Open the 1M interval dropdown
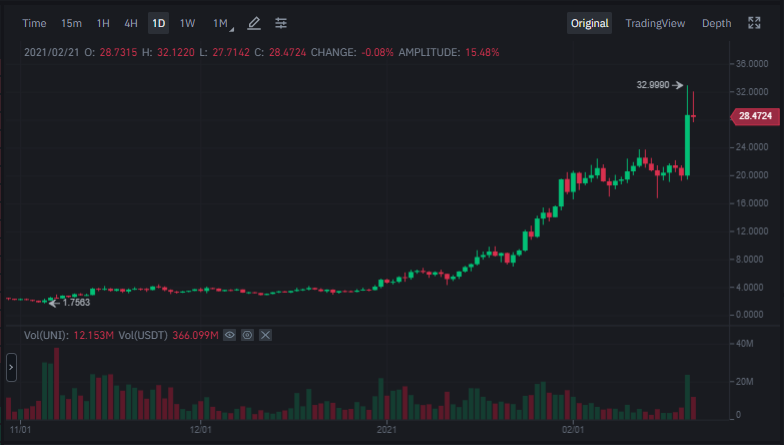Screen dimensions: 784x445 tap(222, 24)
